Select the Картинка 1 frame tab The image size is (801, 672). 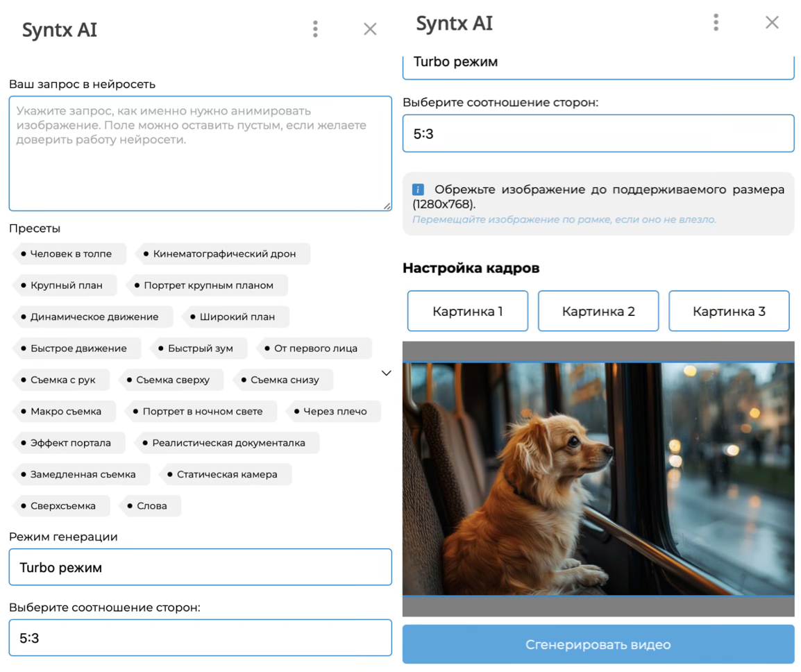pyautogui.click(x=467, y=311)
